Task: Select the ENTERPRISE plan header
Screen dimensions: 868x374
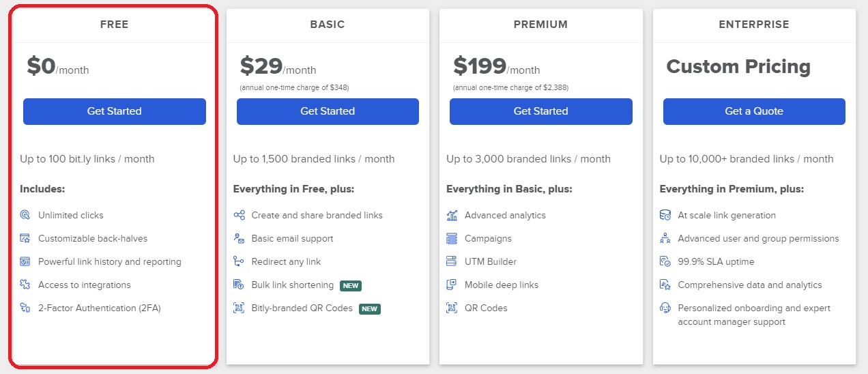Action: 754,25
